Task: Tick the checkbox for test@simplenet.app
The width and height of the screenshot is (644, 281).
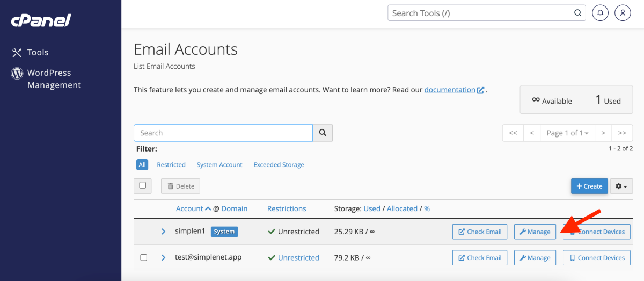Action: point(143,257)
